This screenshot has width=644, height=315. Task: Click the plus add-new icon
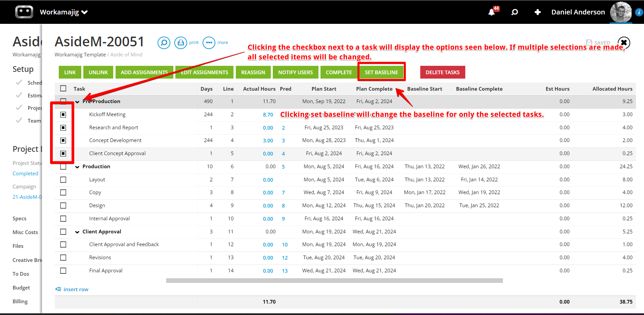click(538, 12)
